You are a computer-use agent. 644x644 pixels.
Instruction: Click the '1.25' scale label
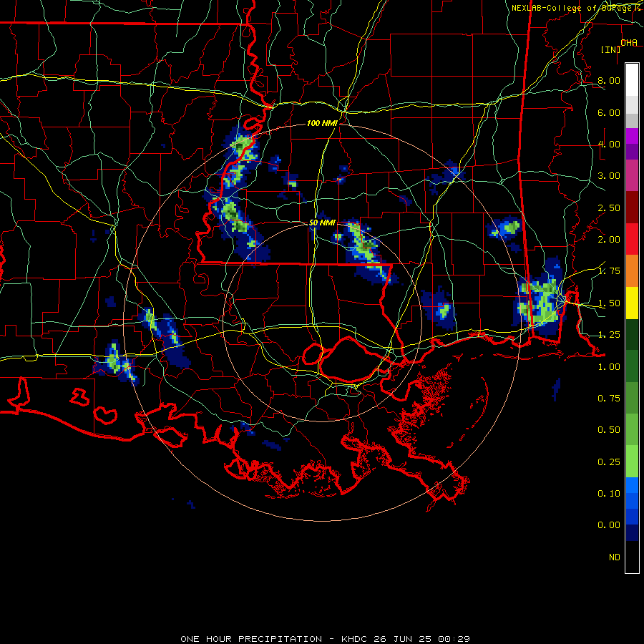tap(609, 335)
